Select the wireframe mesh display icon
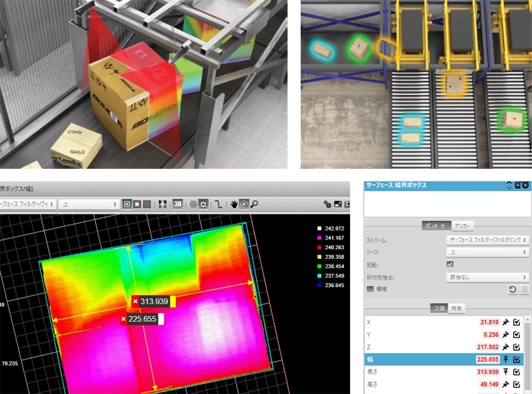The image size is (532, 394). click(x=203, y=204)
